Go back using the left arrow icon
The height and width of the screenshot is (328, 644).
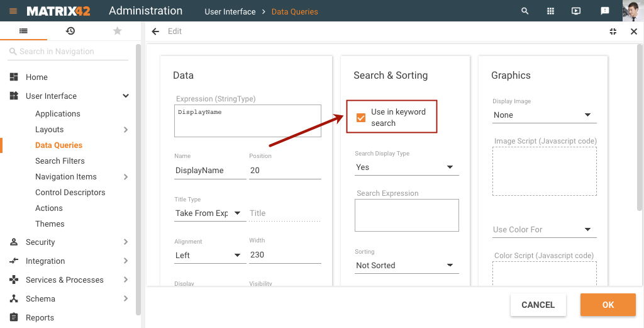pos(155,31)
